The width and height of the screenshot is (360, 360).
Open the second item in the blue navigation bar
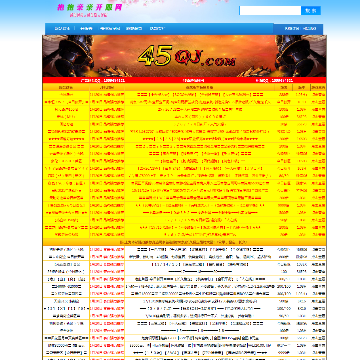(86, 29)
